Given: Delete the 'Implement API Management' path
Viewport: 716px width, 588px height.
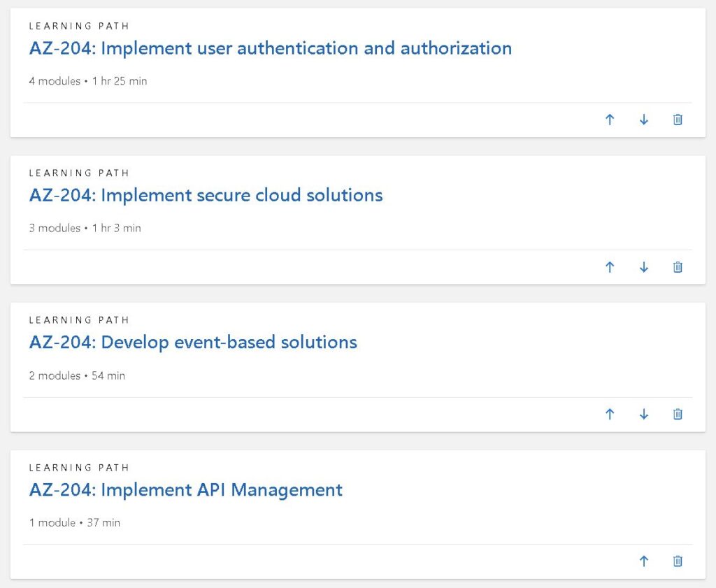Looking at the screenshot, I should point(678,561).
